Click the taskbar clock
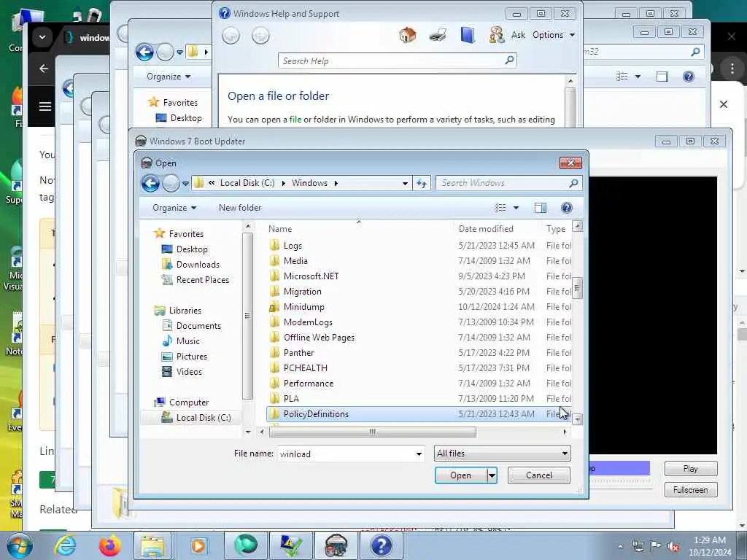Image resolution: width=747 pixels, height=560 pixels. (709, 546)
